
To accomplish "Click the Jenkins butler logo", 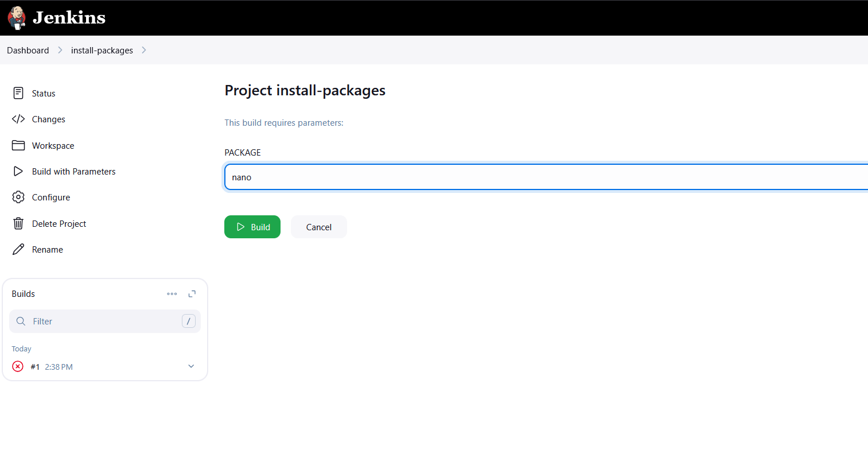I will pos(16,17).
